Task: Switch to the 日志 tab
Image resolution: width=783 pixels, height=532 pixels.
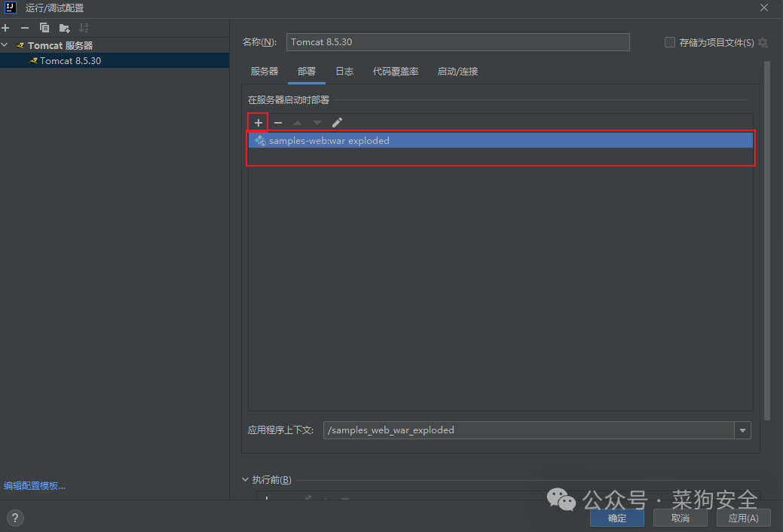Action: click(x=344, y=72)
